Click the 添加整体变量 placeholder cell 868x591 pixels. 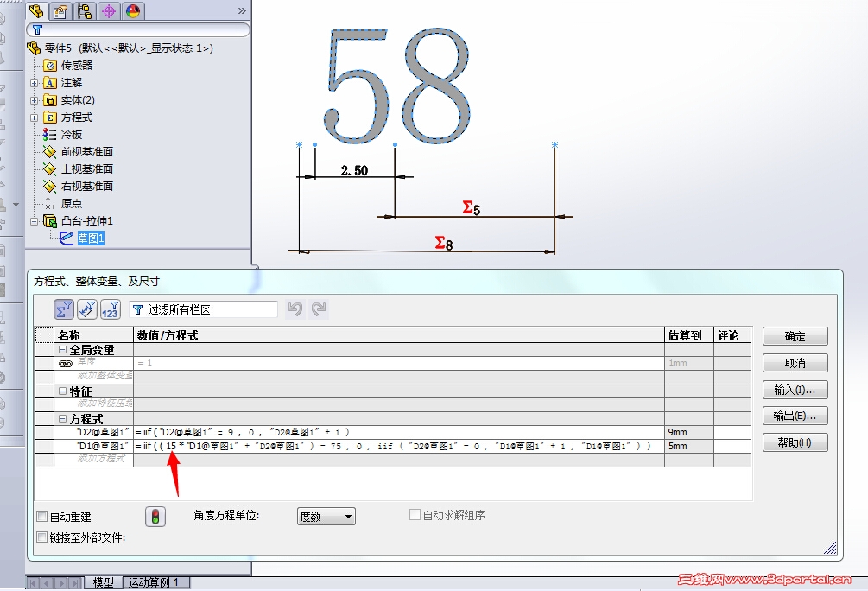pyautogui.click(x=93, y=377)
